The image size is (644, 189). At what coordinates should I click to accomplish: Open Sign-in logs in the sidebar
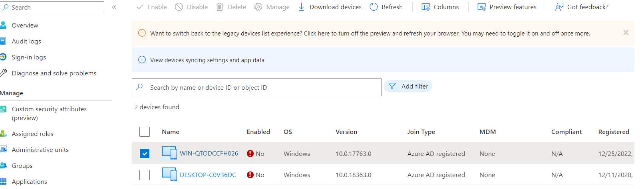[x=29, y=57]
